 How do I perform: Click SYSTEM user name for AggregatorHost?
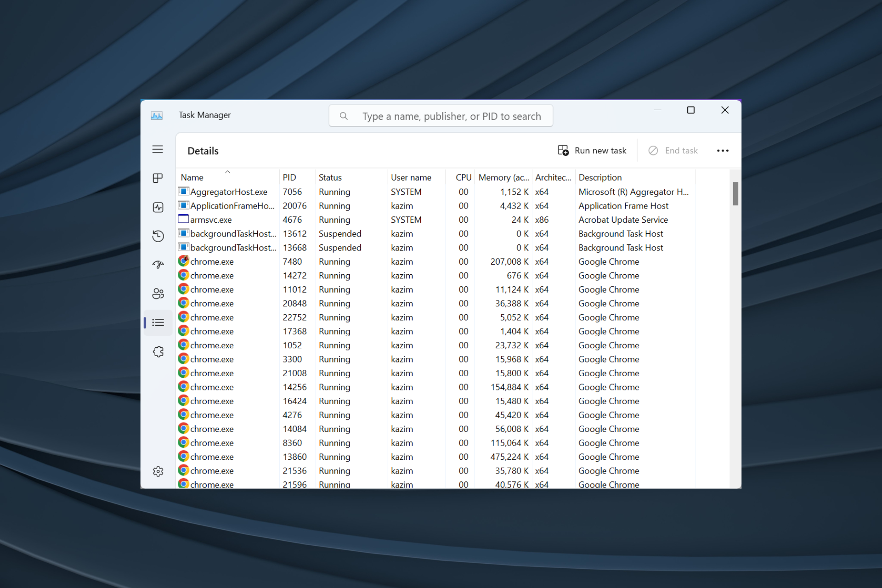coord(406,192)
